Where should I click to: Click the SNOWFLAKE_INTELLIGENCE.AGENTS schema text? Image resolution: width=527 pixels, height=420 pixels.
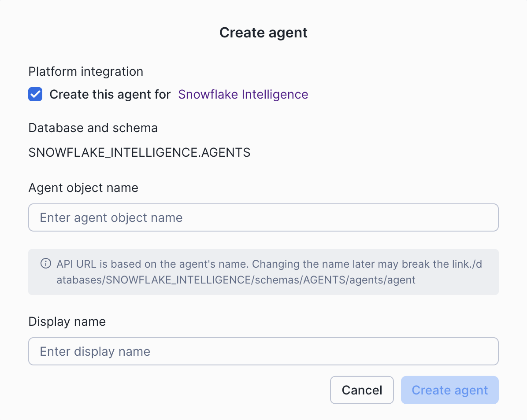[139, 152]
